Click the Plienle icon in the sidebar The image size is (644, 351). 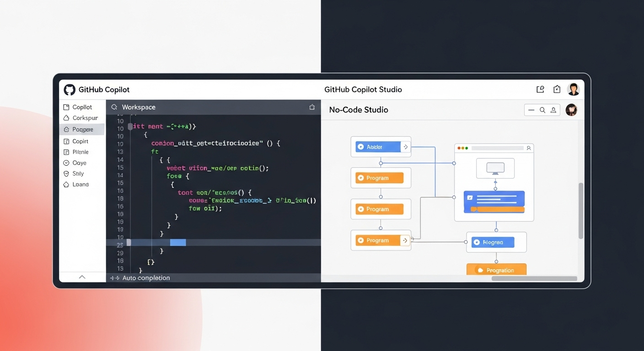(x=66, y=152)
